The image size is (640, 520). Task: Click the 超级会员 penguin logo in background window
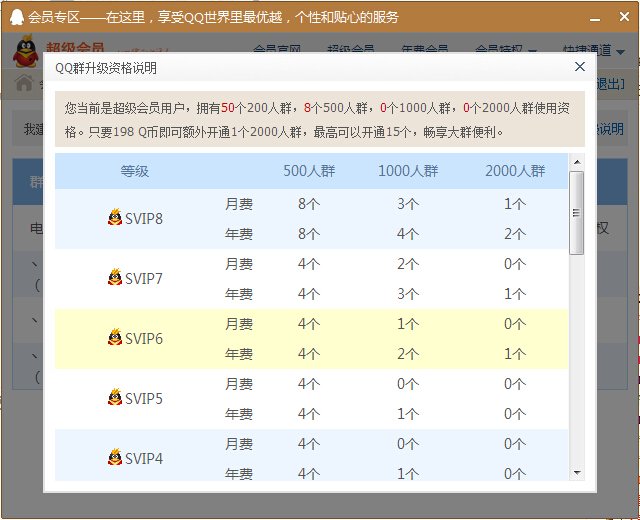(x=25, y=51)
